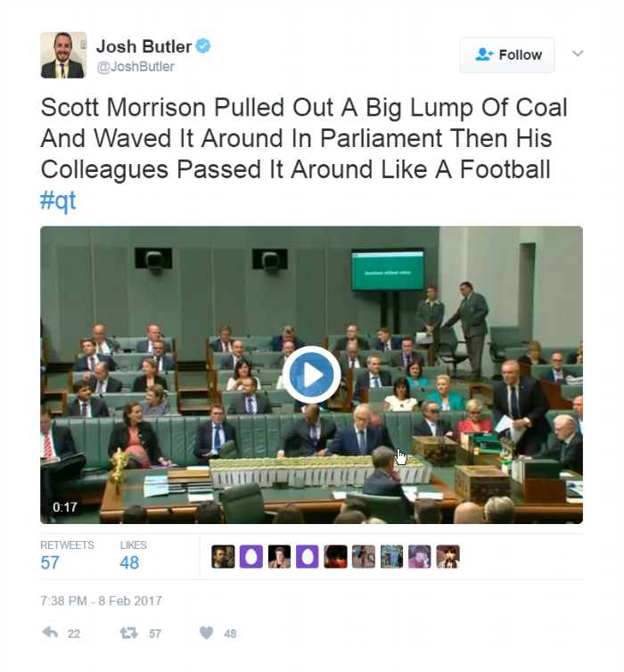The height and width of the screenshot is (672, 624).
Task: Click the Josh Butler display name
Action: [x=144, y=46]
